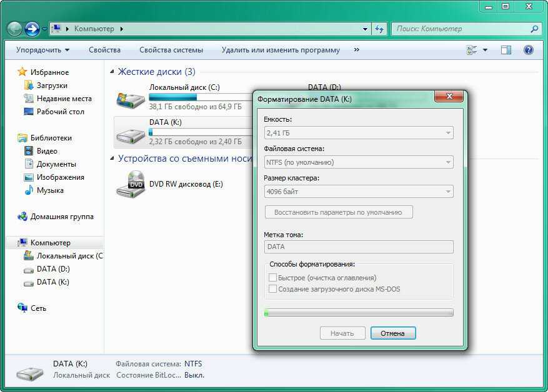Click the computer icon in address bar

(x=56, y=29)
